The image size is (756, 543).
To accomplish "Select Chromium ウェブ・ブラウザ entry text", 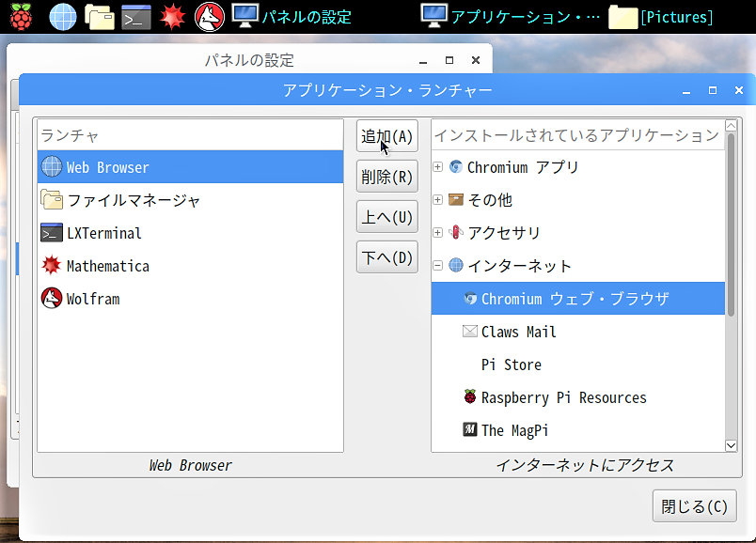I will point(575,299).
